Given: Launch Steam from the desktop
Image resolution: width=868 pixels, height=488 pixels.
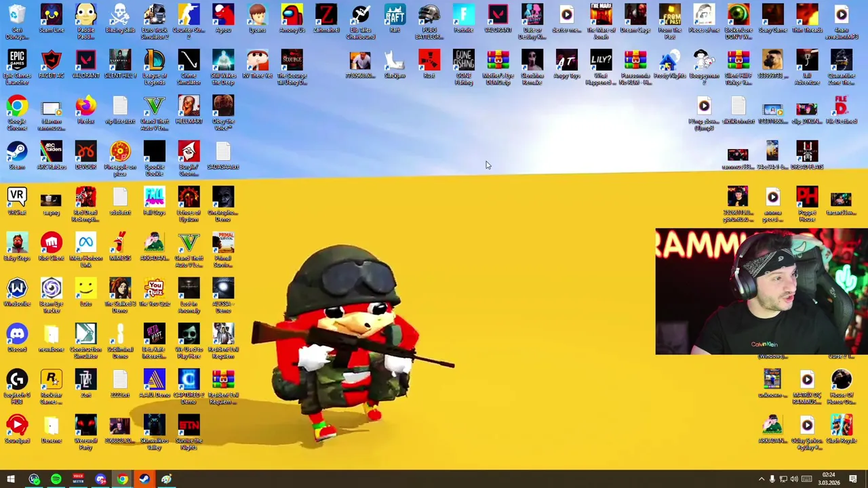Looking at the screenshot, I should pyautogui.click(x=17, y=155).
